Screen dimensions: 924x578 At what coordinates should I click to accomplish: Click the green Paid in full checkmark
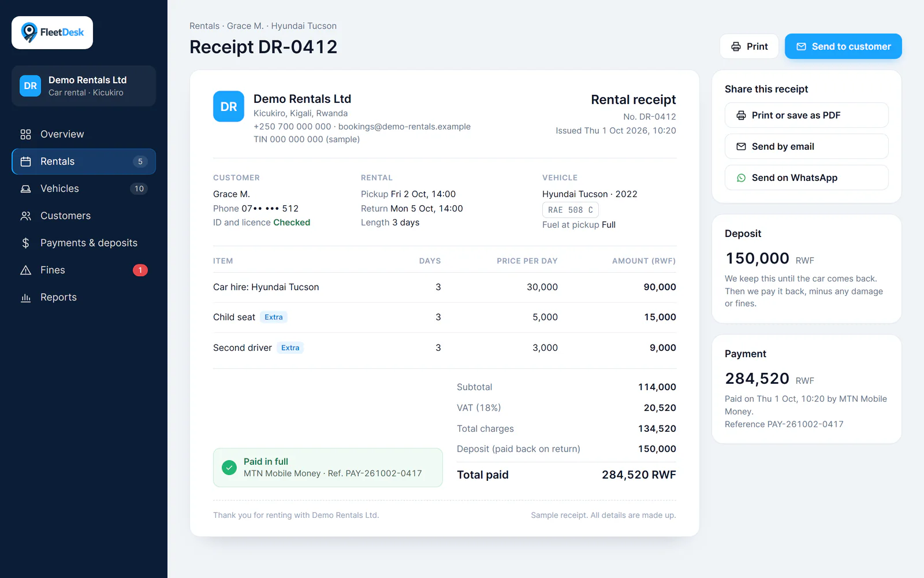click(229, 468)
